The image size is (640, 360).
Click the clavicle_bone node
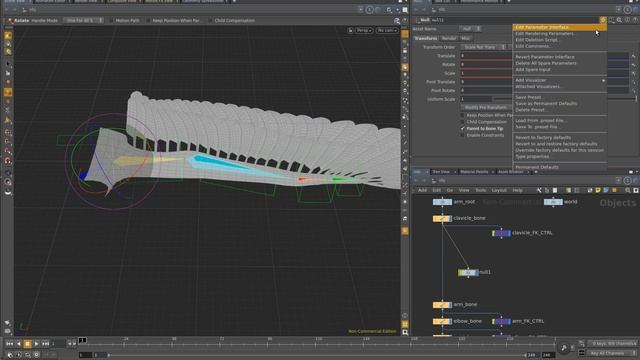(442, 219)
